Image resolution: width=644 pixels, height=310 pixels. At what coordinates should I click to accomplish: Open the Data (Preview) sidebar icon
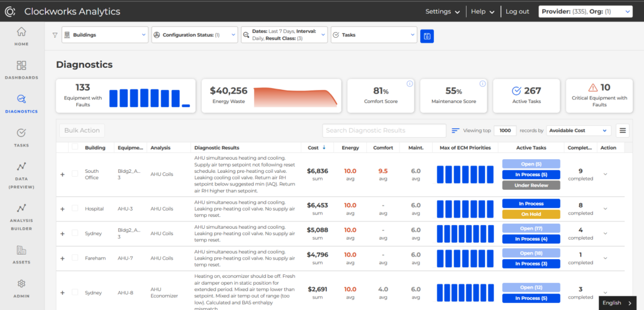[21, 166]
